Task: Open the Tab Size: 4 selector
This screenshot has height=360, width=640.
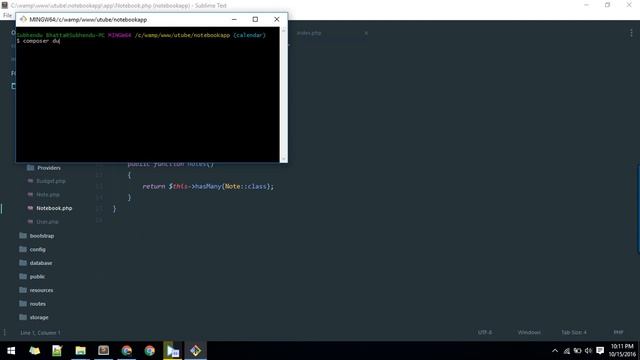Action: pyautogui.click(x=573, y=332)
